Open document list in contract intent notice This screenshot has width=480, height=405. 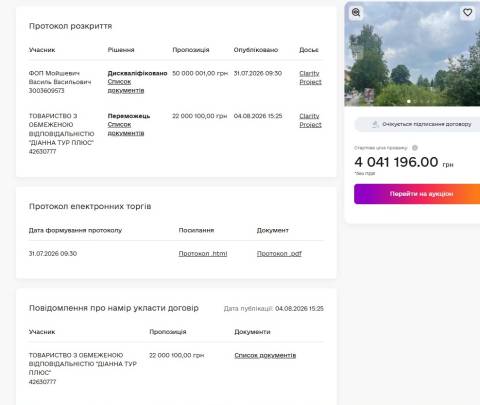[265, 355]
